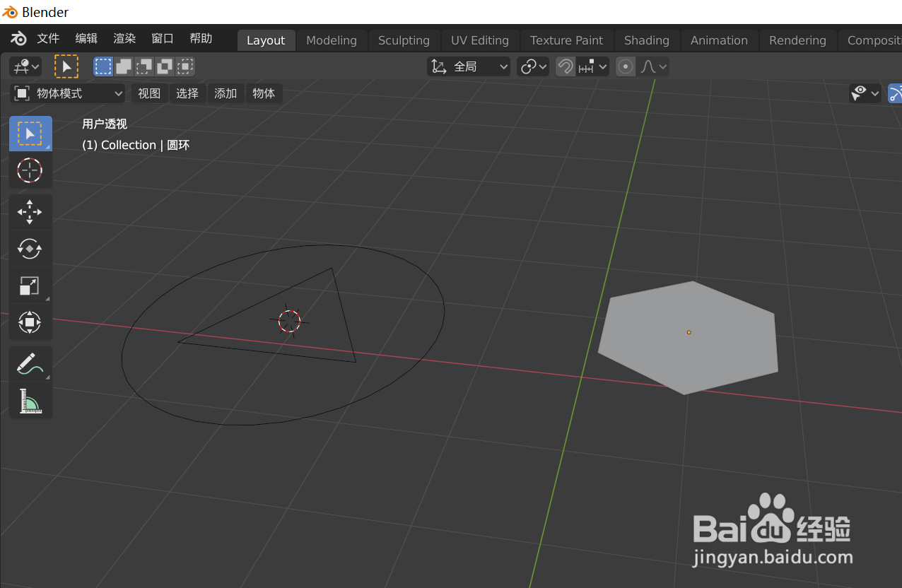Select the Scale tool
902x588 pixels.
point(30,286)
